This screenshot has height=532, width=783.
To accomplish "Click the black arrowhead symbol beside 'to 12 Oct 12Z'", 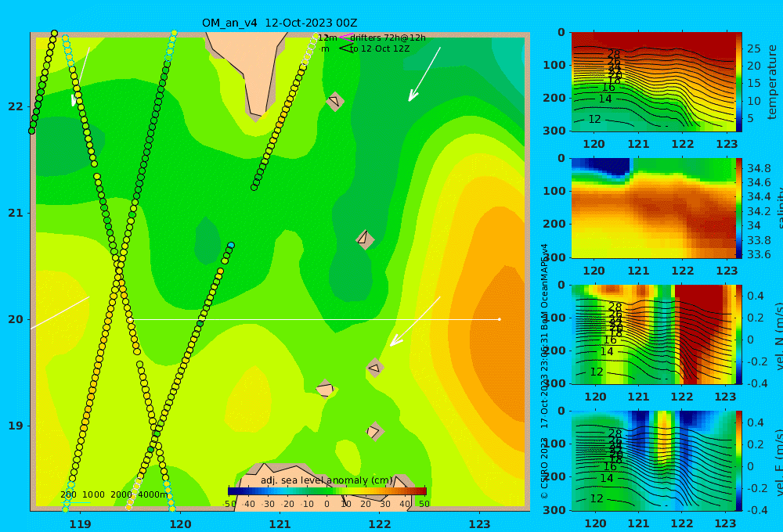I will click(345, 48).
